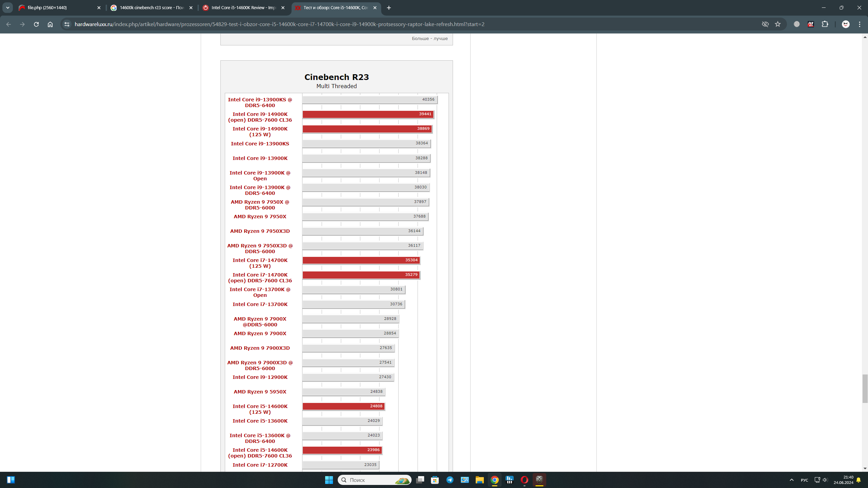Open Telegram from the taskbar
The width and height of the screenshot is (868, 488).
(x=450, y=480)
